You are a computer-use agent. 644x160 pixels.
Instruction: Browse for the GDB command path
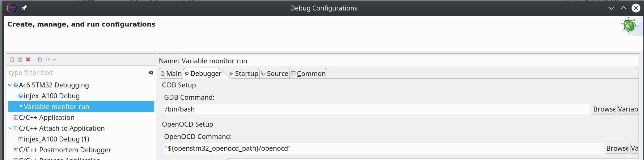tap(604, 109)
